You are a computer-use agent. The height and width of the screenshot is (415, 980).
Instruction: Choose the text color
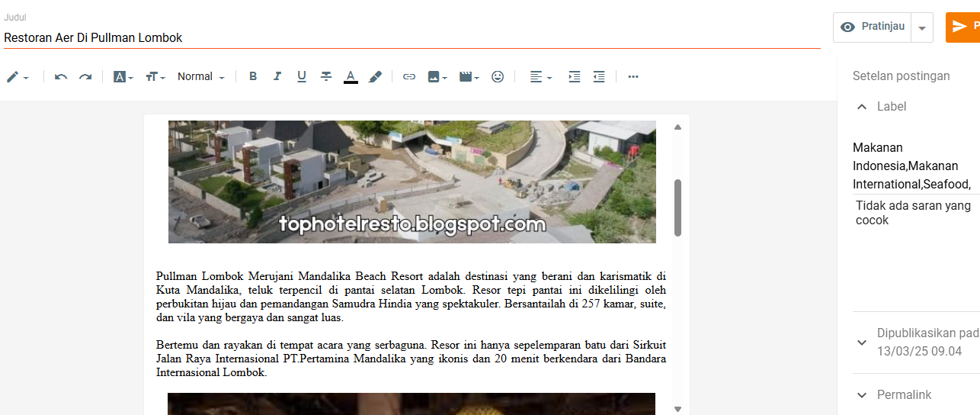coord(351,77)
